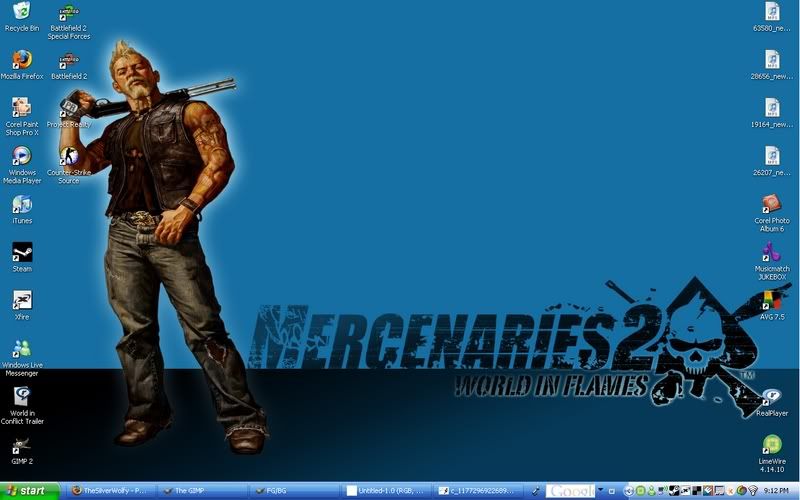The image size is (800, 500).
Task: Click the 26207_ne... audio file icon
Action: (x=772, y=161)
